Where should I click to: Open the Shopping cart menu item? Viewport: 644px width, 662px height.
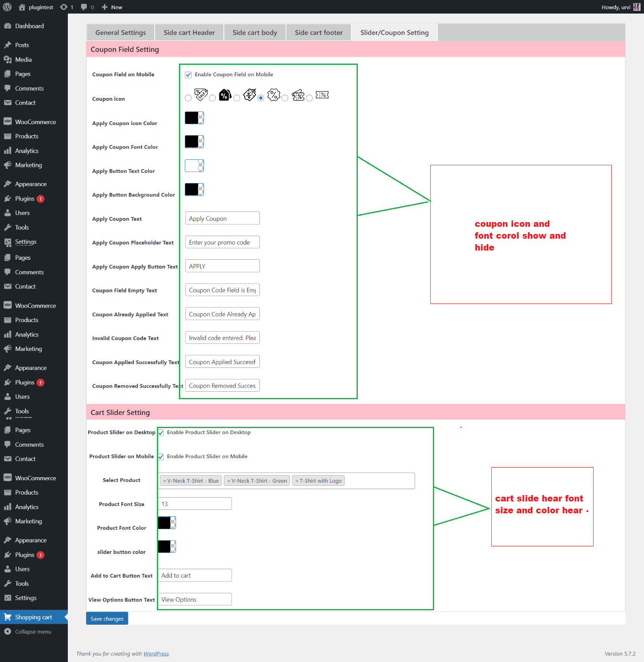click(x=34, y=617)
